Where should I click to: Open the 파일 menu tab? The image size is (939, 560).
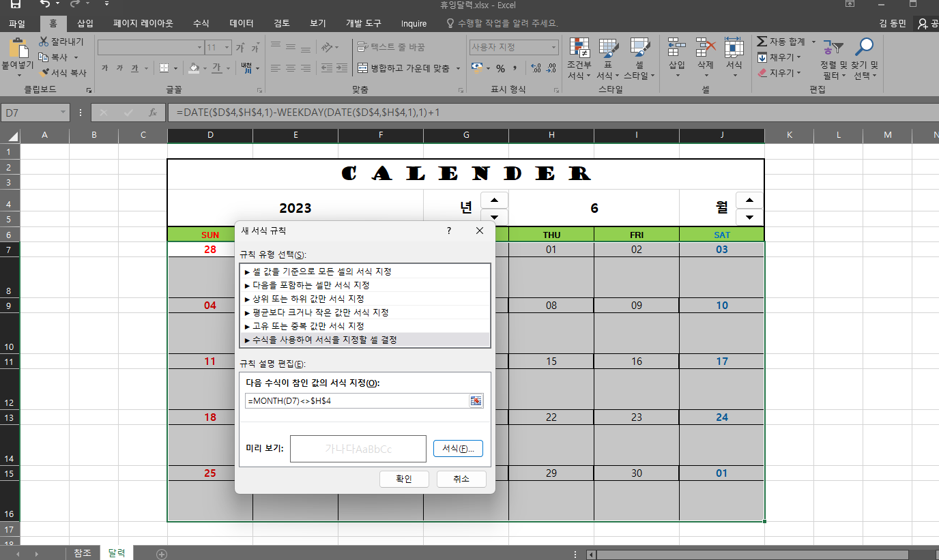pos(17,23)
